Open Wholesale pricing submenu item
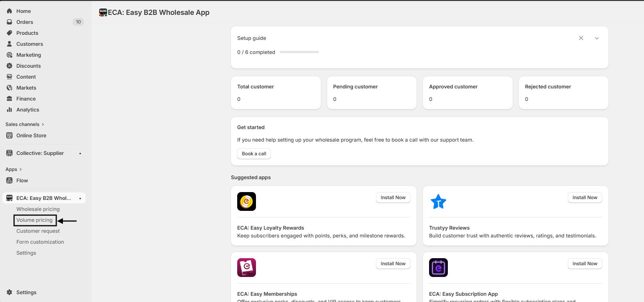Screen dimensions: 644x302 (x=38, y=209)
